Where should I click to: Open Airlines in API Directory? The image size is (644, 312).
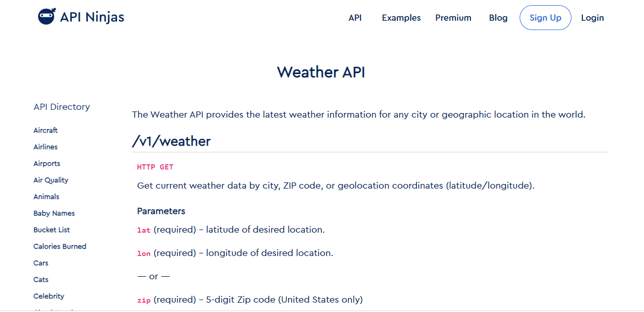point(46,147)
